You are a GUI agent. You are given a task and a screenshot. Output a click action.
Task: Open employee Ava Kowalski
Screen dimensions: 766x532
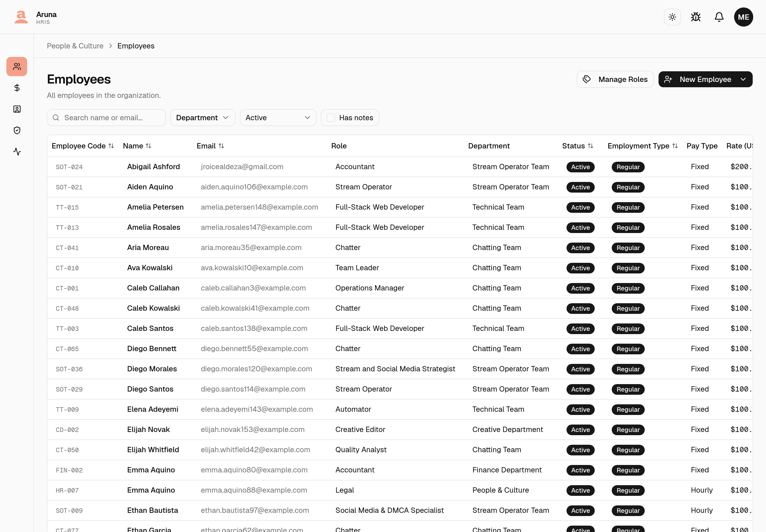(x=150, y=268)
